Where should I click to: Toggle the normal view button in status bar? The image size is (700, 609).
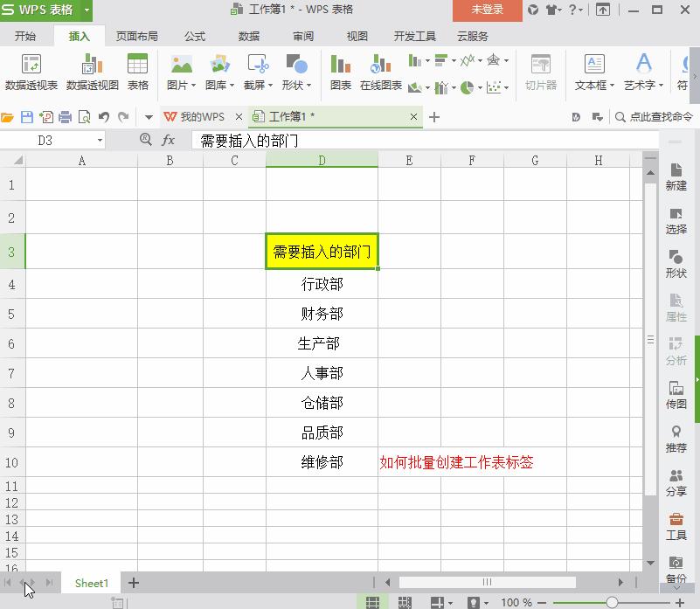coord(373,603)
